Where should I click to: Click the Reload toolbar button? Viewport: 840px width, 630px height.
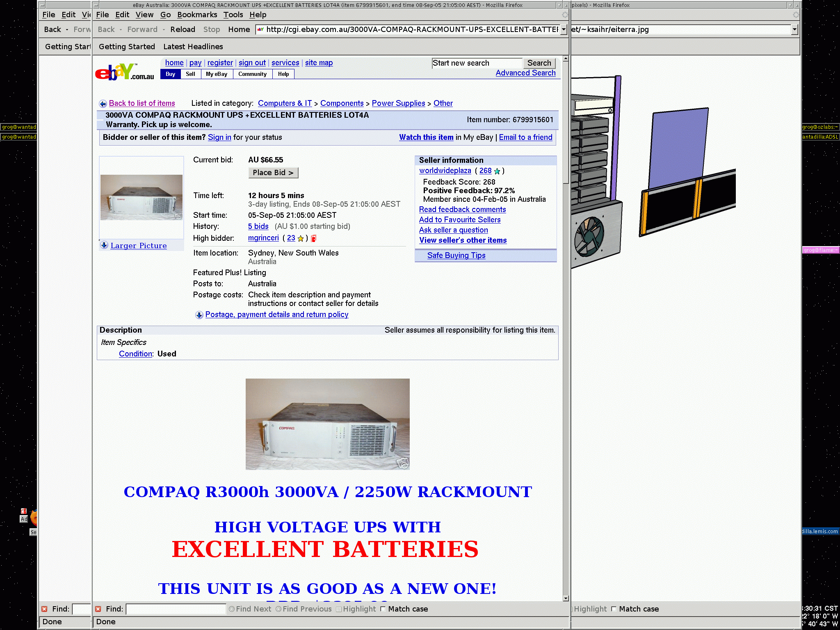point(183,30)
